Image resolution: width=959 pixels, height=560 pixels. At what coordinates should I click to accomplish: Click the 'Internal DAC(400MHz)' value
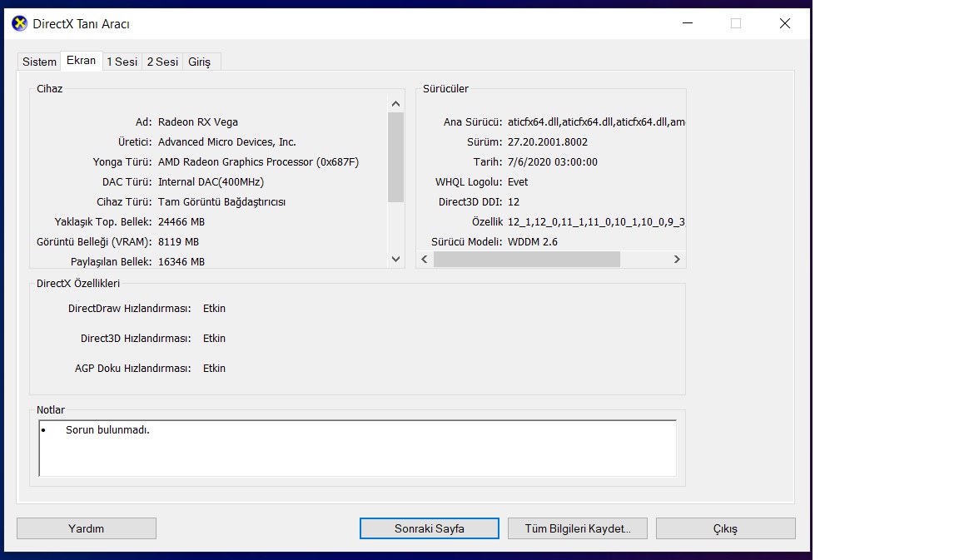tap(211, 182)
